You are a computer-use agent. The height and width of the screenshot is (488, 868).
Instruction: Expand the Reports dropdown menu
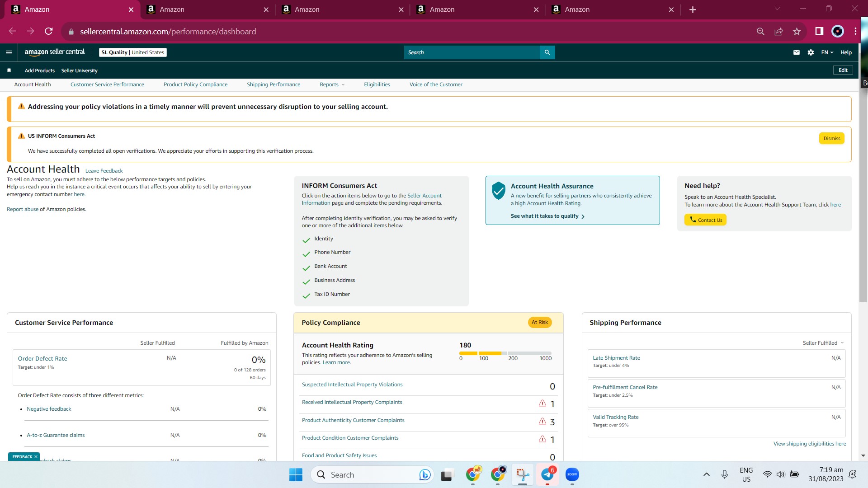pos(332,84)
